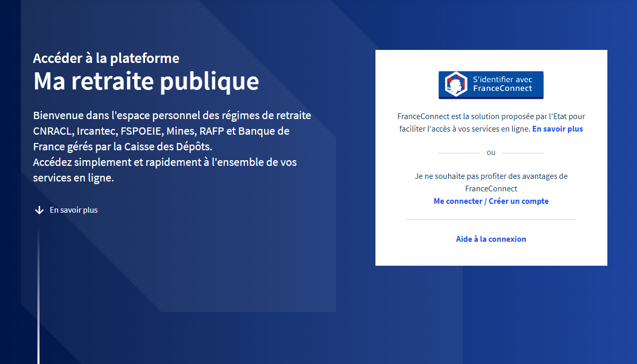The width and height of the screenshot is (637, 364).
Task: Click 'Me connecter / Créer un compte'
Action: pos(491,201)
